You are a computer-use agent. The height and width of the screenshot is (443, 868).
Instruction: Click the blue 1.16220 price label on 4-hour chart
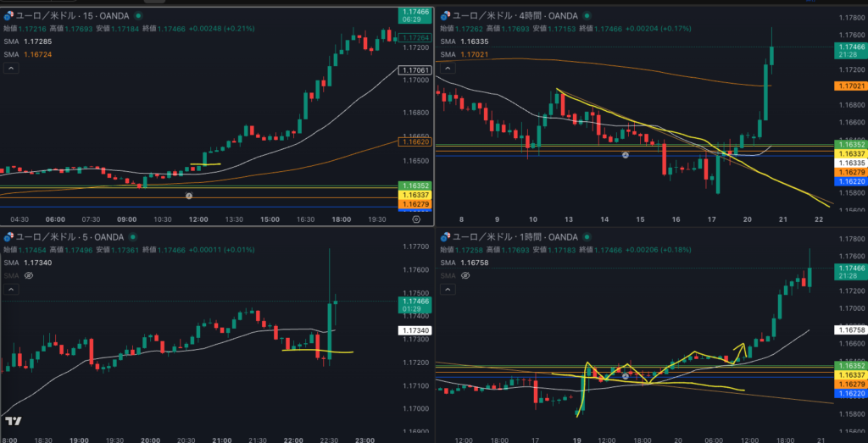tap(849, 181)
